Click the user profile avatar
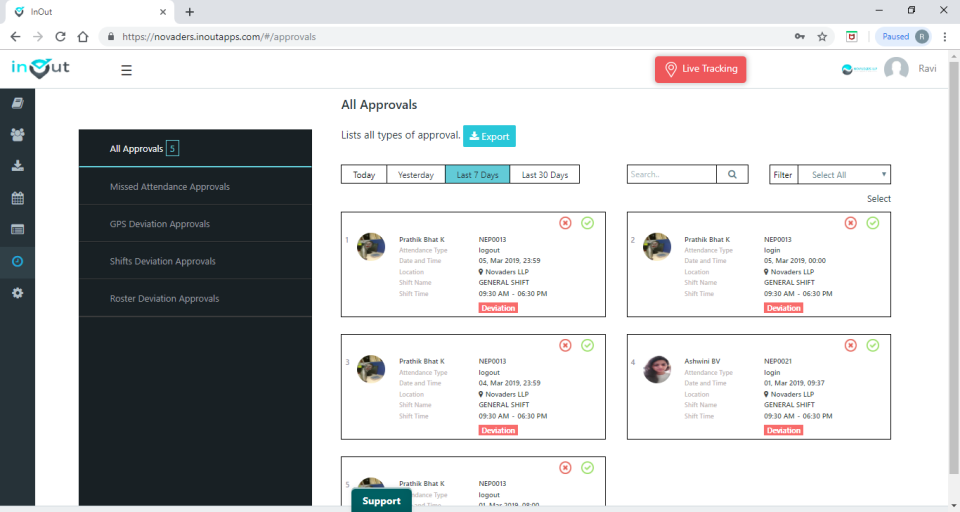The image size is (960, 512). click(x=896, y=69)
